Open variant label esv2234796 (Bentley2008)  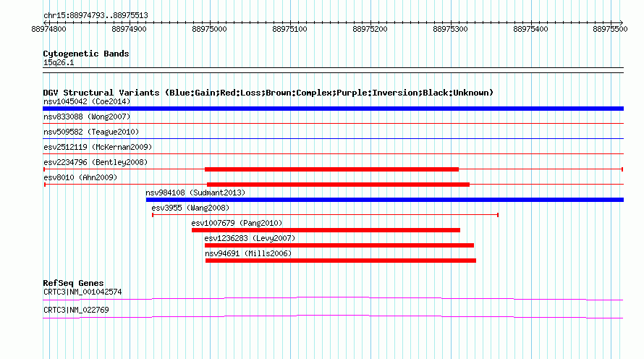pos(96,162)
